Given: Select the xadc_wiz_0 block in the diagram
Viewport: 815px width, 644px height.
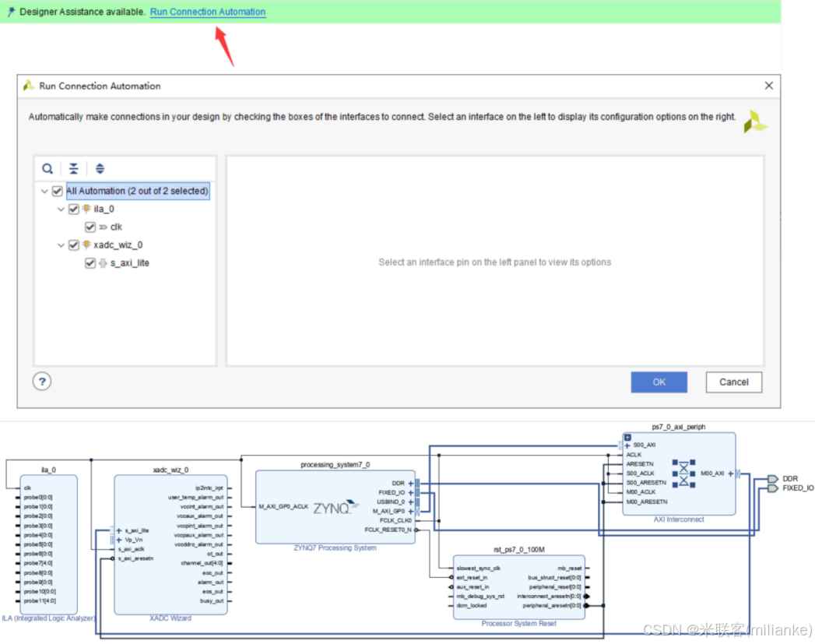Looking at the screenshot, I should 170,544.
